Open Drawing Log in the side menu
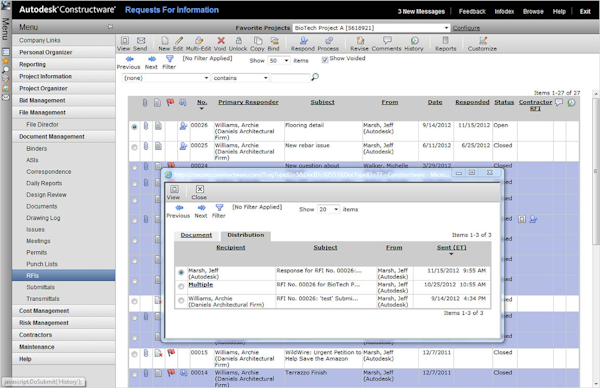600x388 pixels. [43, 218]
